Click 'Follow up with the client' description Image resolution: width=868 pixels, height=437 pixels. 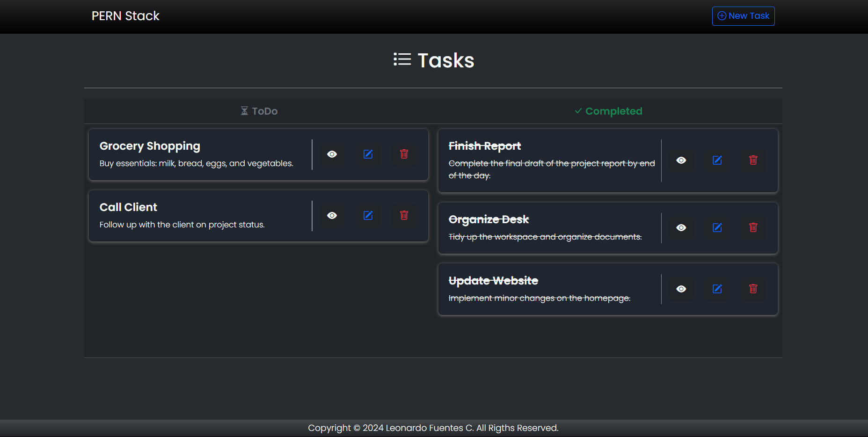[x=182, y=225]
